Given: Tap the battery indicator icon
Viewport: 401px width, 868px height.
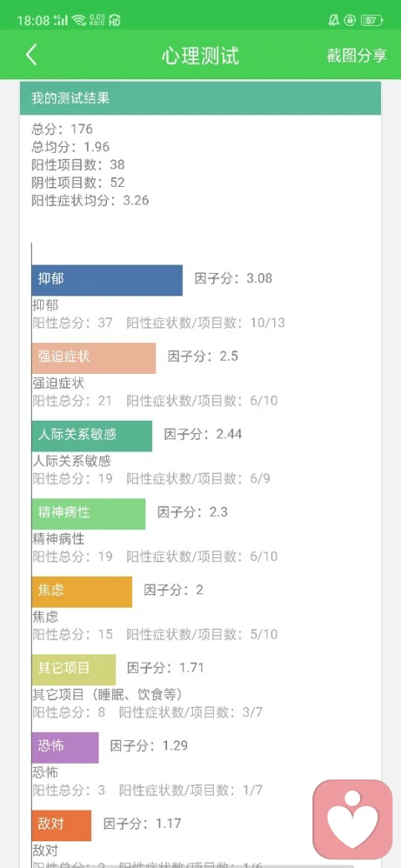Looking at the screenshot, I should tap(371, 21).
